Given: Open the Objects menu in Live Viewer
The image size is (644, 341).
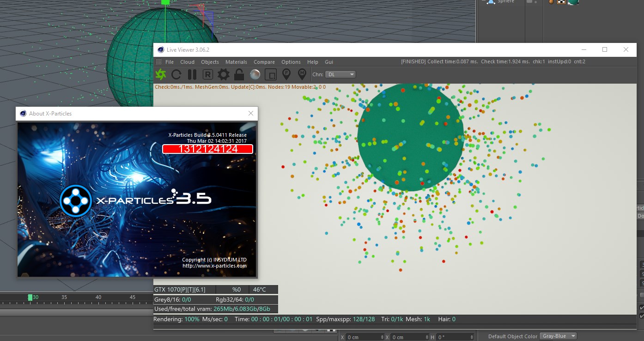Looking at the screenshot, I should (210, 62).
